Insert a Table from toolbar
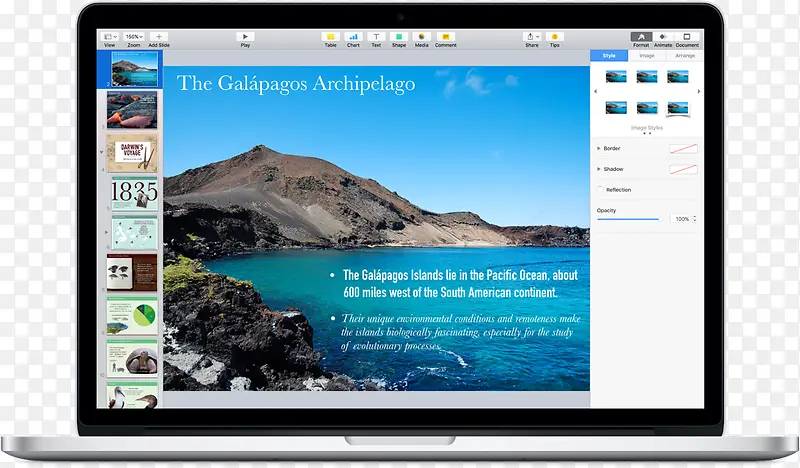The width and height of the screenshot is (800, 468). pos(330,37)
